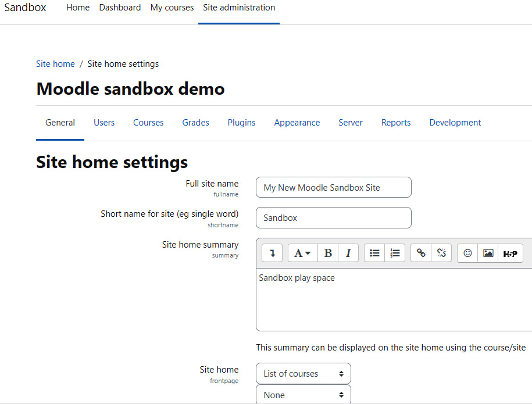The image size is (532, 404).
Task: Click the Short name for site label
Action: 169,214
